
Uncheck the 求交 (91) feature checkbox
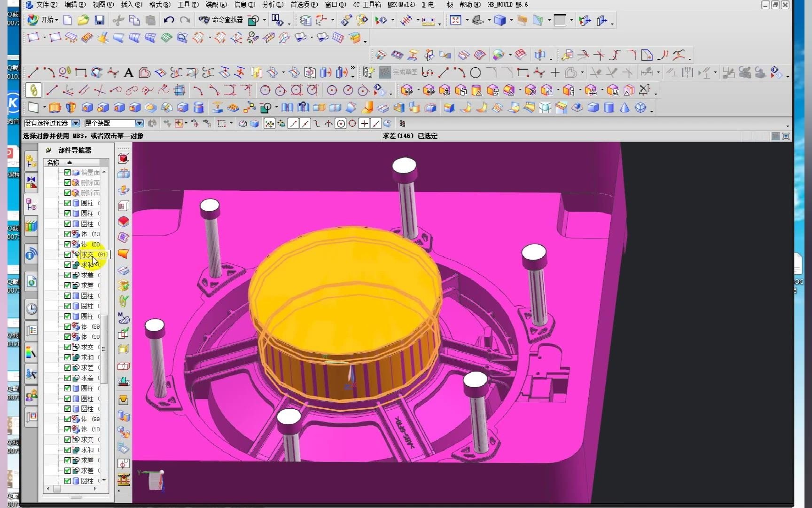[67, 254]
